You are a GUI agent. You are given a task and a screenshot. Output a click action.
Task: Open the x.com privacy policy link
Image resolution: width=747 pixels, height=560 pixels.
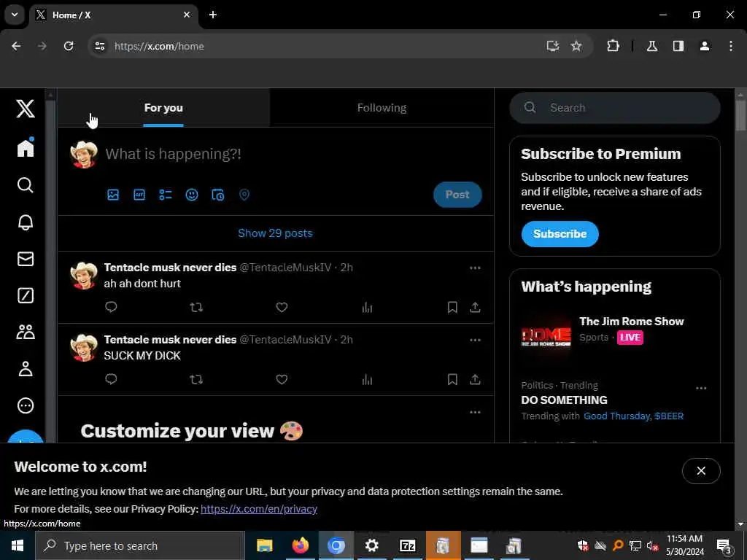[x=259, y=508]
